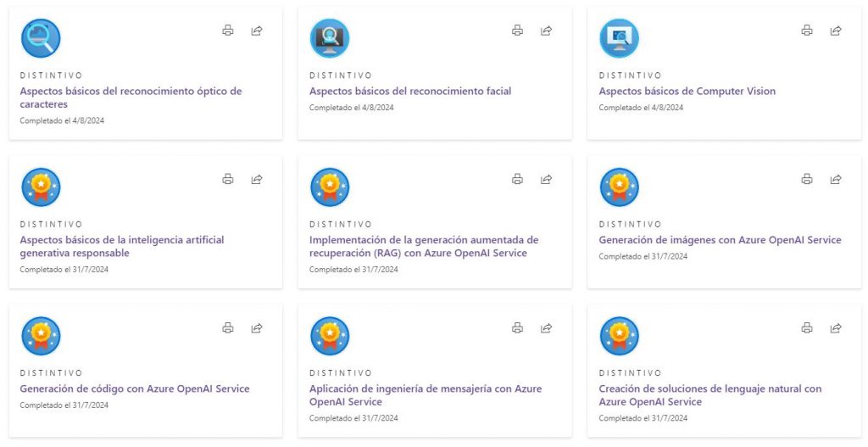The height and width of the screenshot is (447, 868).
Task: Print the inteligencia artificial generativa responsable badge
Action: (x=227, y=179)
